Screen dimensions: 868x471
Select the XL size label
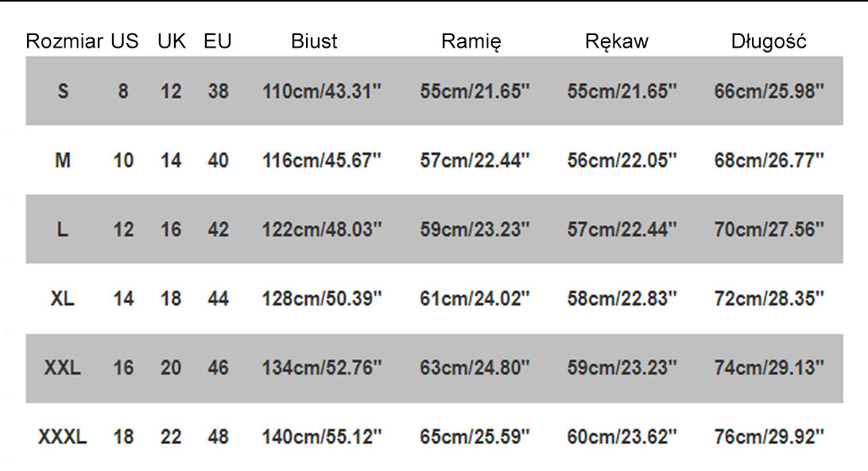pyautogui.click(x=63, y=299)
